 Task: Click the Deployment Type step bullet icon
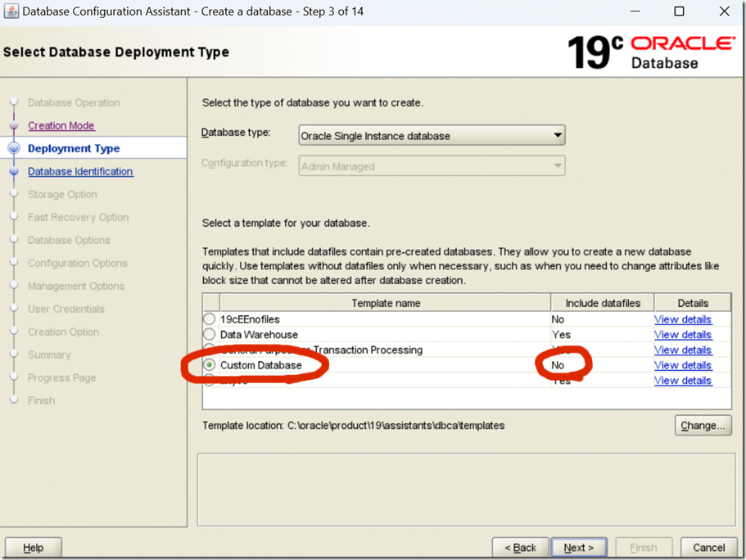pyautogui.click(x=13, y=148)
